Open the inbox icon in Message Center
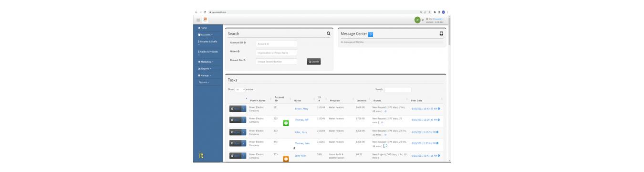The image size is (644, 172). [442, 33]
